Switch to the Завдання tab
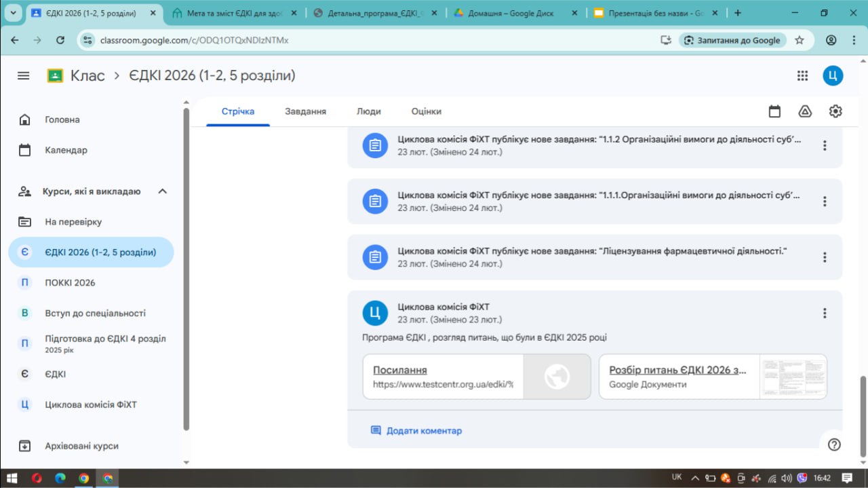 click(305, 111)
